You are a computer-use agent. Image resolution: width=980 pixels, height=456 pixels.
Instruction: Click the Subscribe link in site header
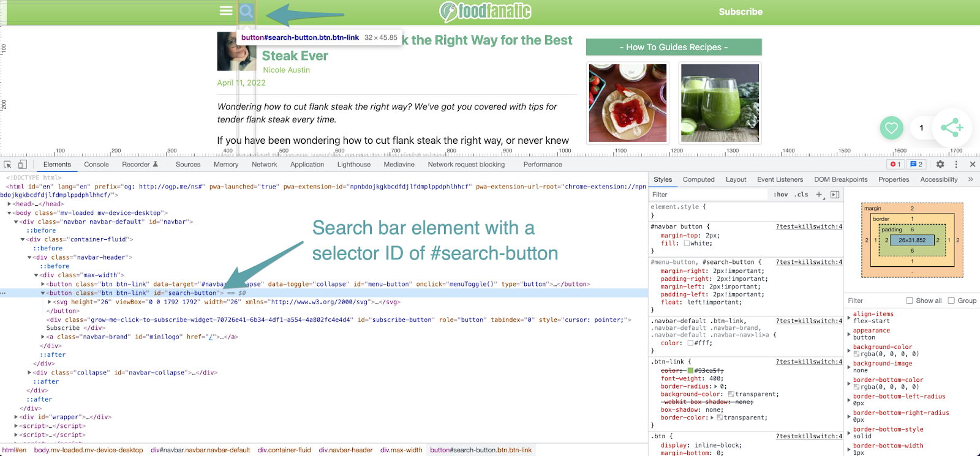coord(741,12)
